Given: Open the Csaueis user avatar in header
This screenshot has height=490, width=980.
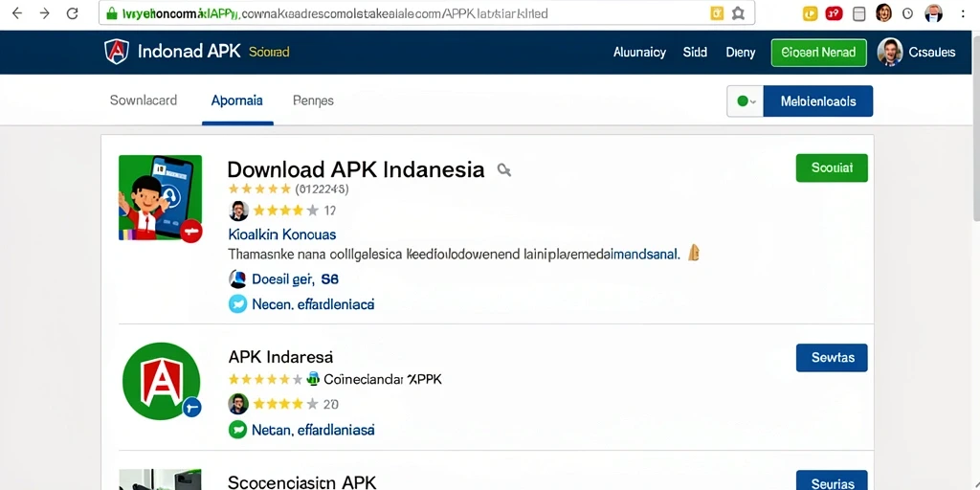Looking at the screenshot, I should click(890, 53).
